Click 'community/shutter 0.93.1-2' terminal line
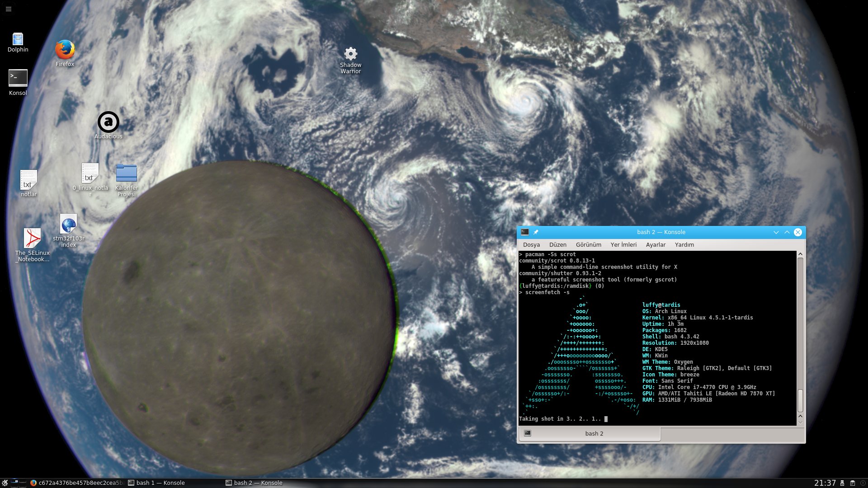 tap(560, 273)
